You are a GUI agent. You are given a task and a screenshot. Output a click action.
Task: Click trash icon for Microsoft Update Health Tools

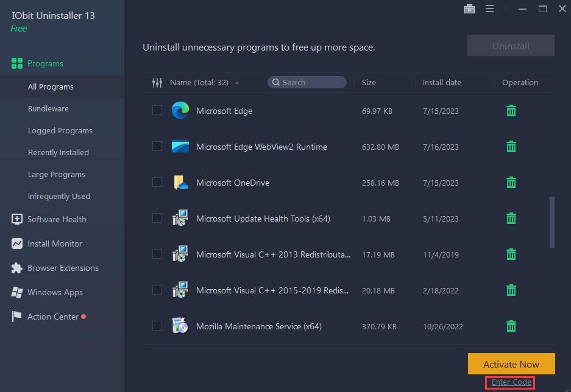tap(511, 218)
